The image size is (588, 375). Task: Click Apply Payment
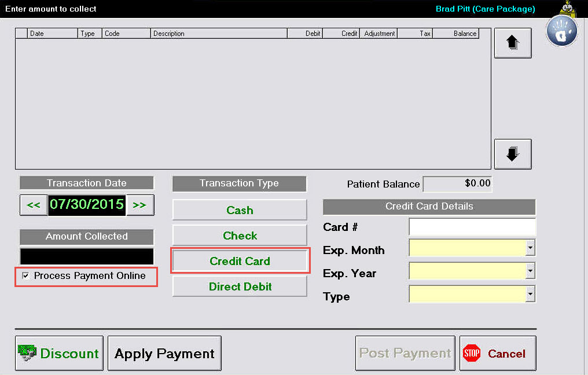coord(164,353)
